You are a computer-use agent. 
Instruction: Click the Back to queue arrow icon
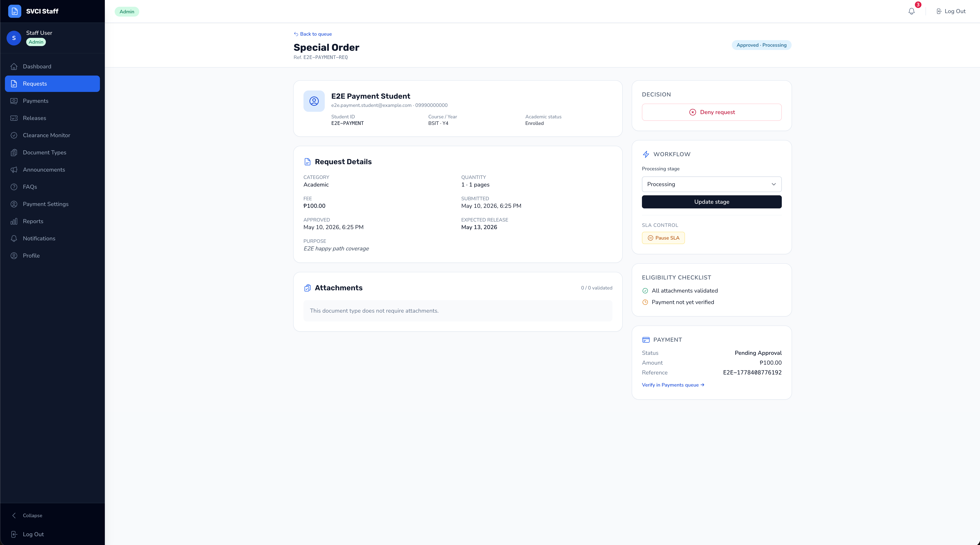point(296,34)
